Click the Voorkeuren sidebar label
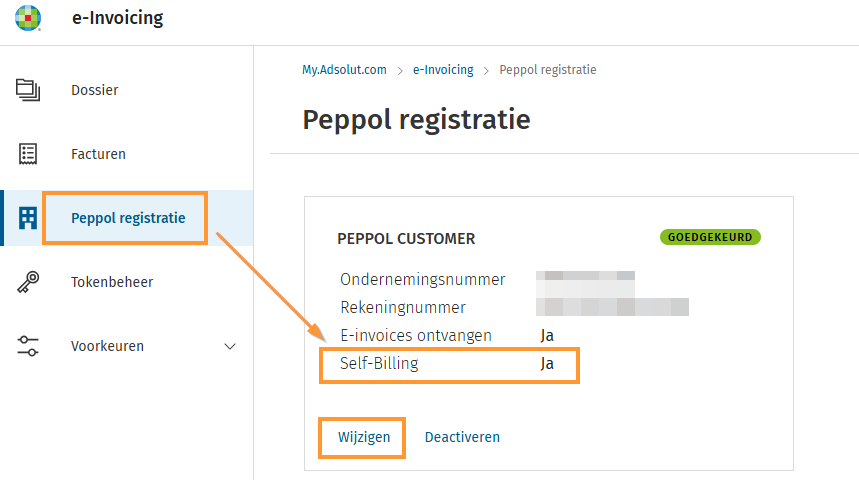This screenshot has width=859, height=480. click(107, 346)
